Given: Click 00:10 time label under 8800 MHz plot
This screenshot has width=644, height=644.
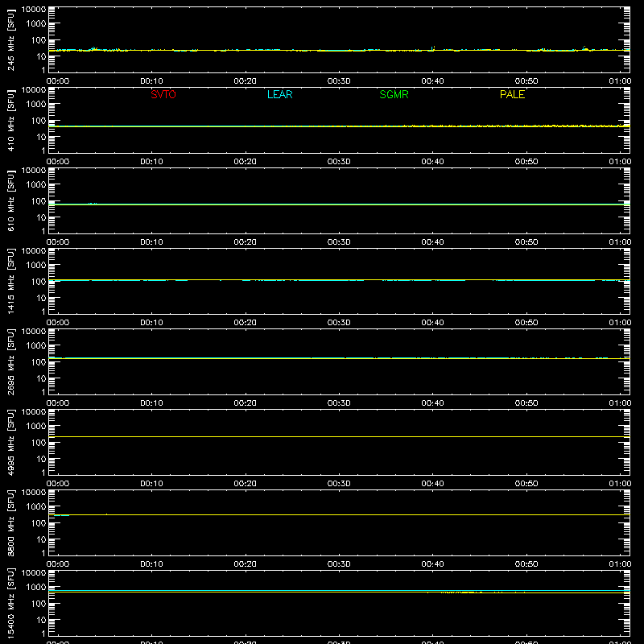Looking at the screenshot, I should point(151,564).
